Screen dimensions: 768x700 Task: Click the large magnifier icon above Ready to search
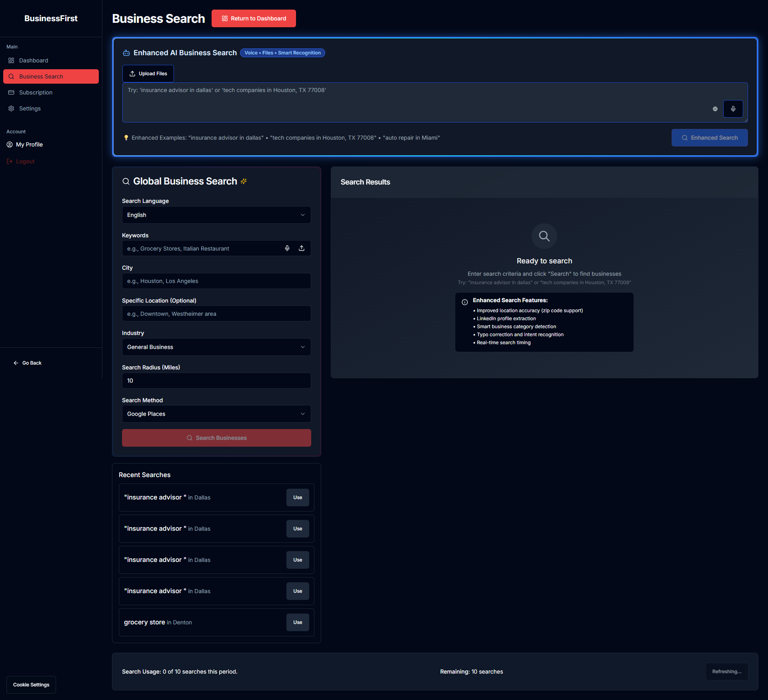click(x=544, y=236)
